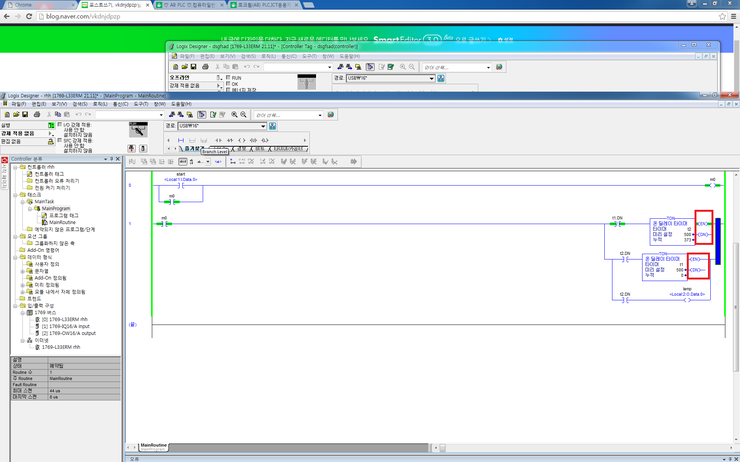The width and height of the screenshot is (740, 462).
Task: Save the rhh project with the floppy icon
Action: 25,115
